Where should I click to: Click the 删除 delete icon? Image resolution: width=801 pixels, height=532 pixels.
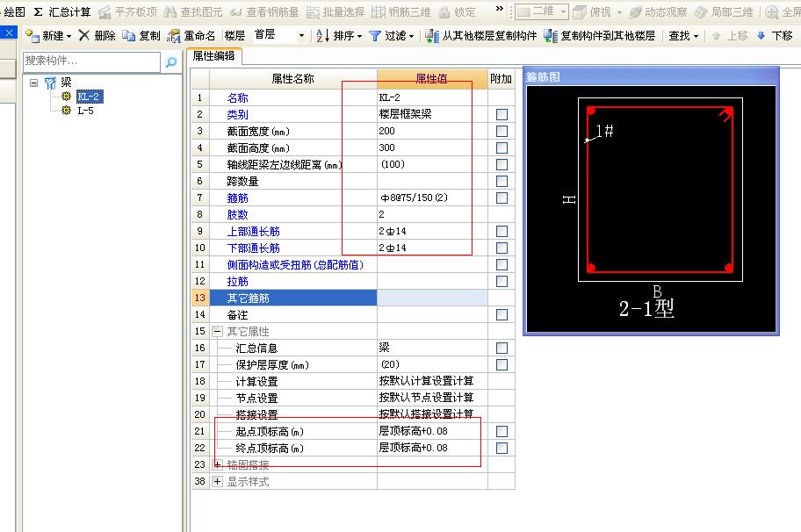click(x=84, y=35)
